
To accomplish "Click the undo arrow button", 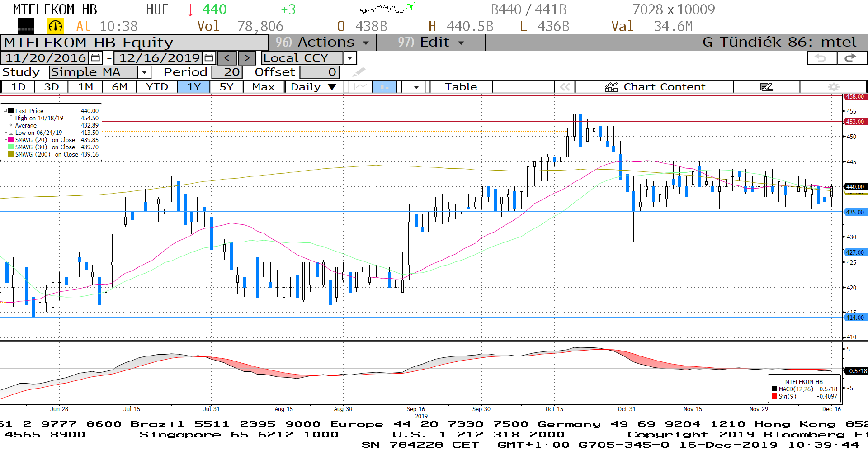I will click(x=821, y=58).
